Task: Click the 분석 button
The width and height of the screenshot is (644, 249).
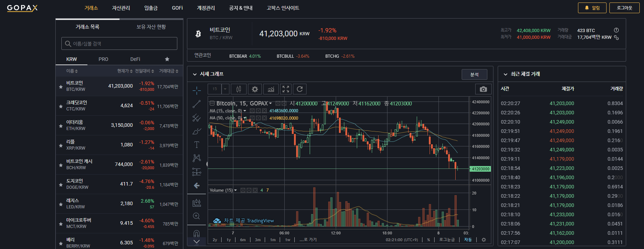Action: point(475,74)
